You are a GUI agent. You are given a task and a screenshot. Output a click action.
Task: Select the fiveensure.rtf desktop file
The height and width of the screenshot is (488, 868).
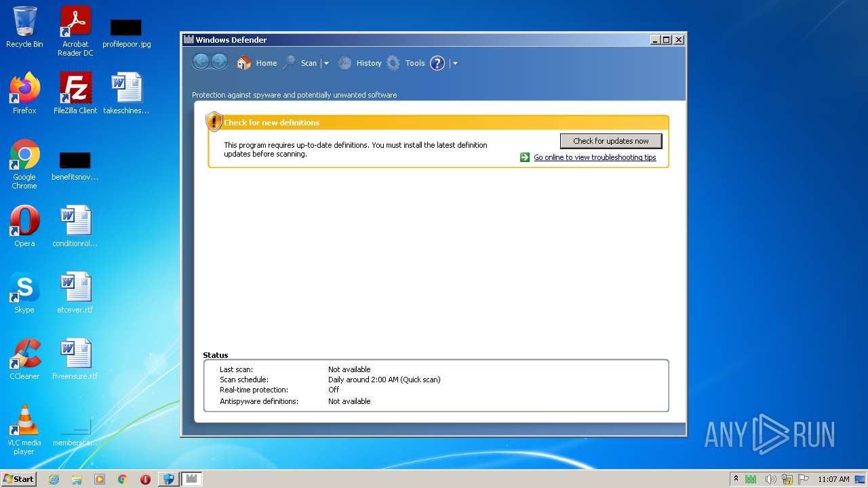coord(75,359)
